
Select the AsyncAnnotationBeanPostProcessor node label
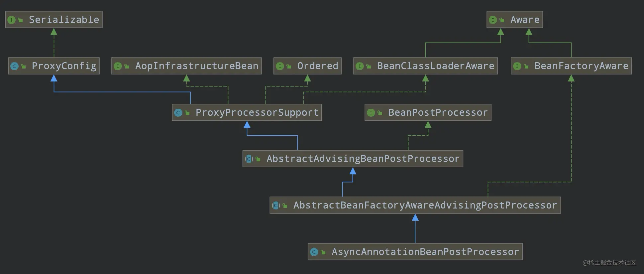tap(425, 252)
